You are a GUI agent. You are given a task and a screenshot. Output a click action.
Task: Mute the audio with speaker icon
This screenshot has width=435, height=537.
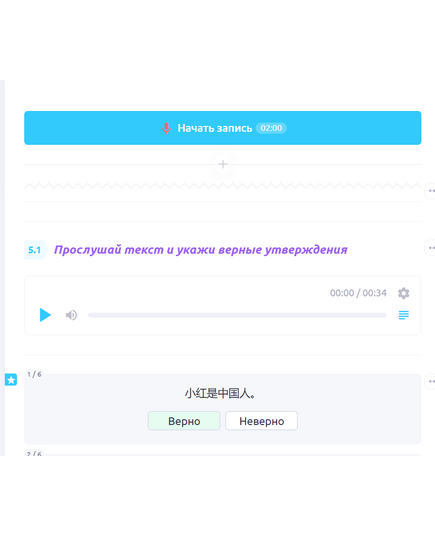click(71, 315)
